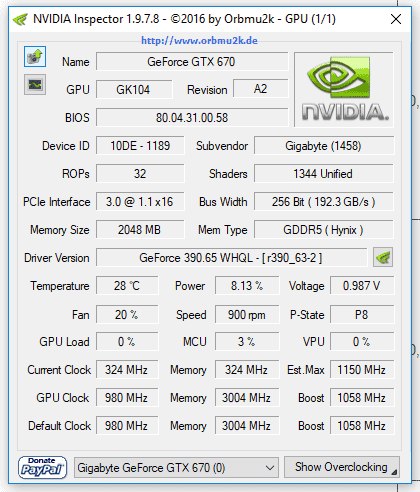Click the P-State value P8

[x=362, y=314]
